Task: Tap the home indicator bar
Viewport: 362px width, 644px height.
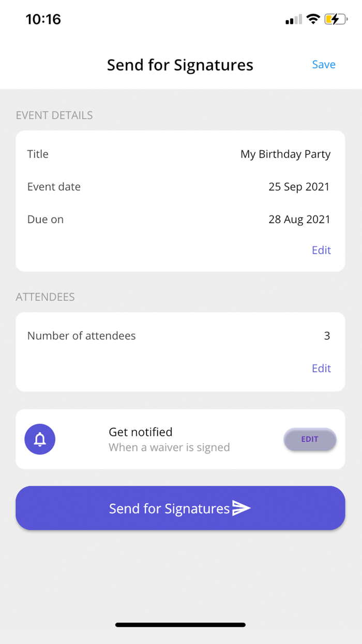Action: [x=181, y=625]
